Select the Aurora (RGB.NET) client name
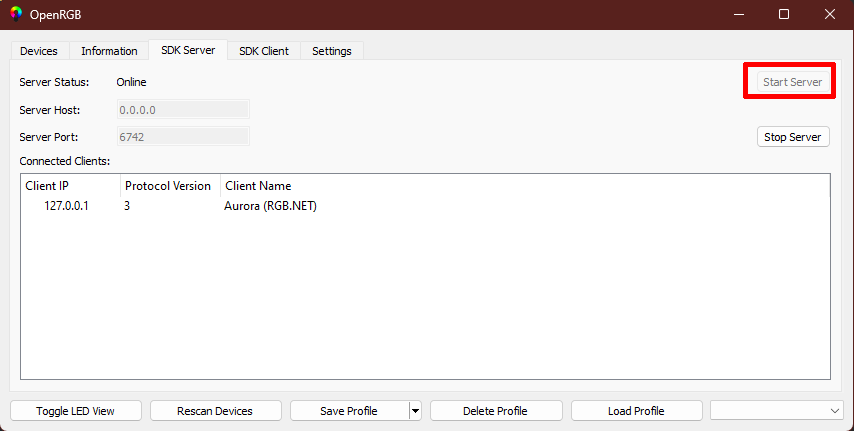Screen dimensions: 854x431 (270, 206)
